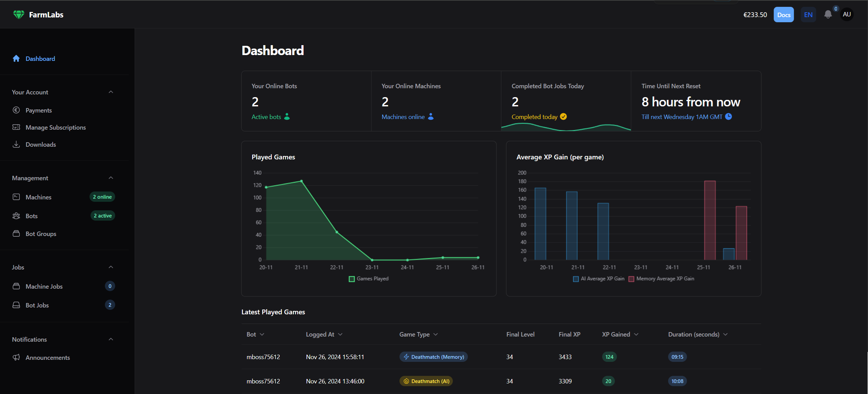
Task: Click the 2 active bots badge
Action: coord(103,216)
